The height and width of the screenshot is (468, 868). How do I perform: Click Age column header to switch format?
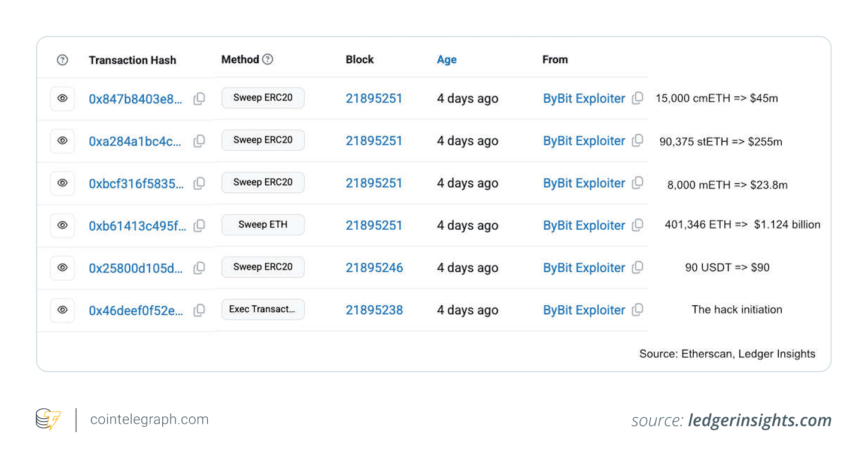point(447,60)
